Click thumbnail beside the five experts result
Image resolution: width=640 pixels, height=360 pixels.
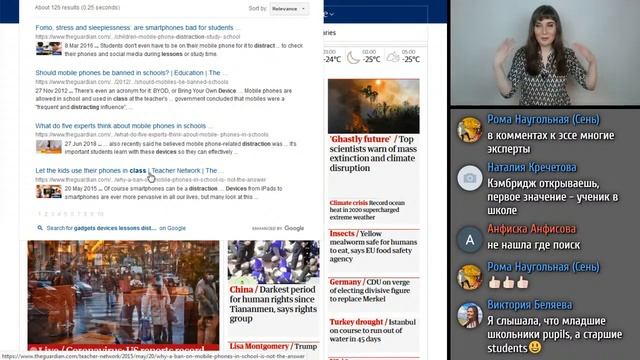[49, 147]
